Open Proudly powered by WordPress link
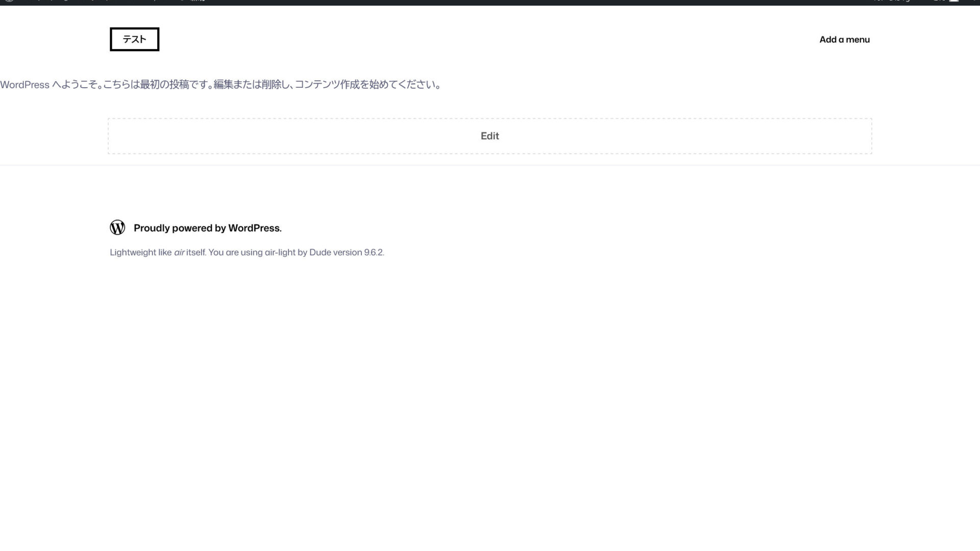980x551 pixels. 207,228
